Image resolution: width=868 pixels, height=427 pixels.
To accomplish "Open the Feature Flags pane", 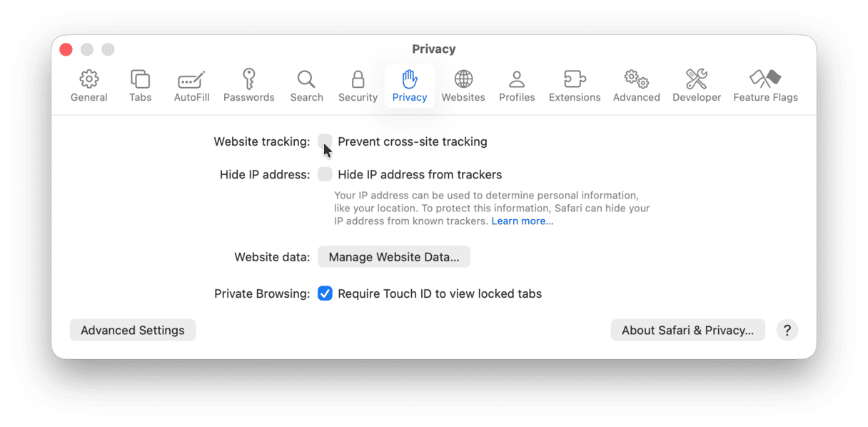I will click(x=765, y=86).
